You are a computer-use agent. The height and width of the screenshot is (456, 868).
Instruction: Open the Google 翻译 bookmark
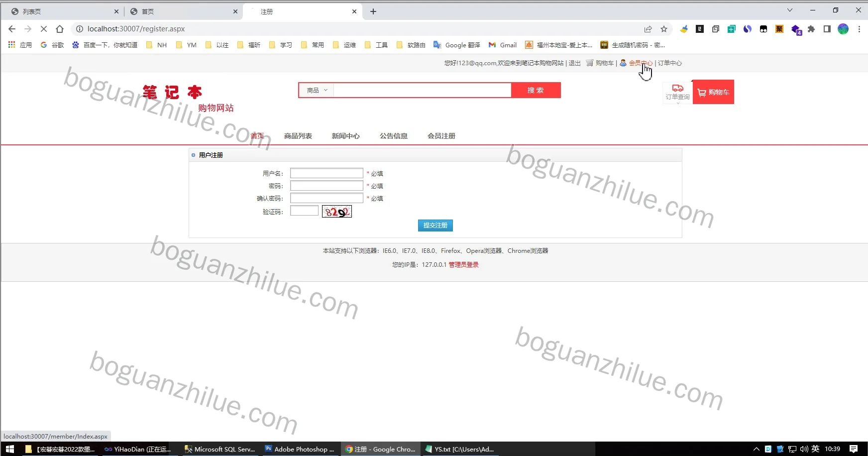457,45
